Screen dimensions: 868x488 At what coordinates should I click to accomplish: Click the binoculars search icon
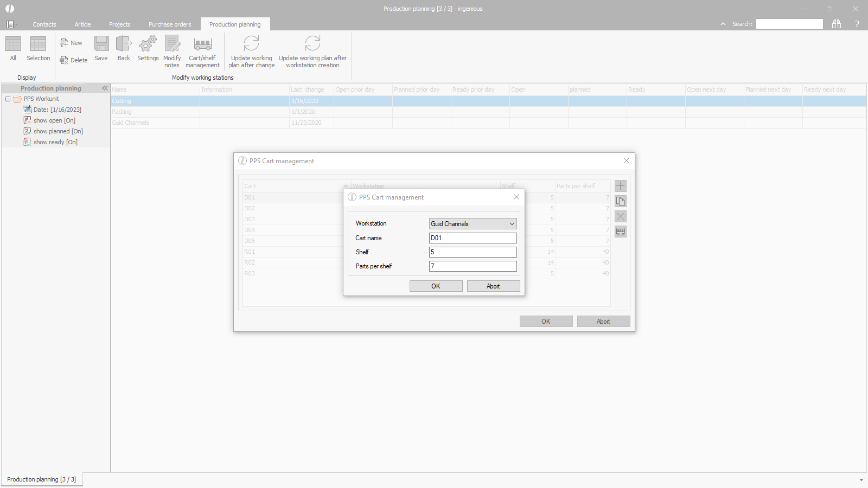tap(837, 24)
